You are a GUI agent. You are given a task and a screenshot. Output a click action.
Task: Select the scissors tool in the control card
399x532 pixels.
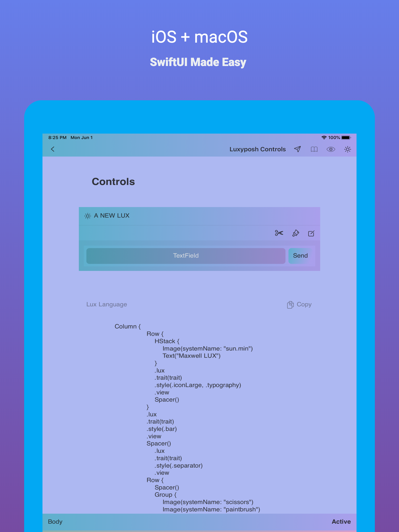click(279, 233)
